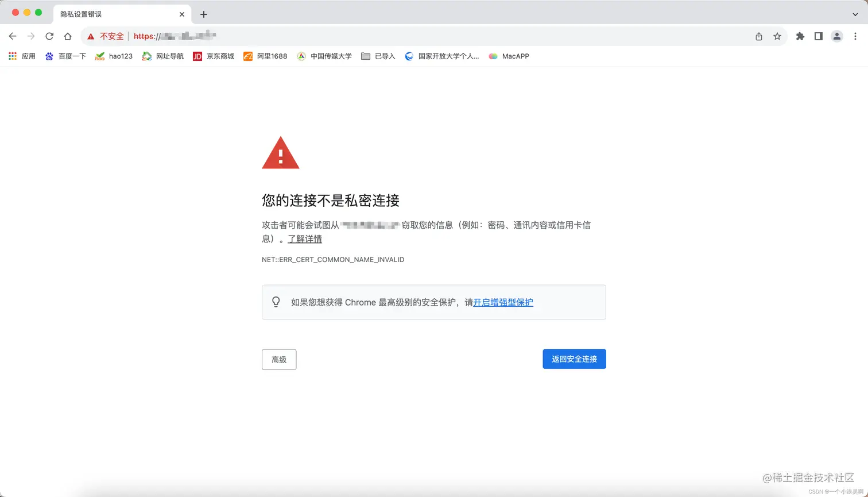Open the three-dot Chrome menu
This screenshot has width=868, height=497.
(x=856, y=36)
